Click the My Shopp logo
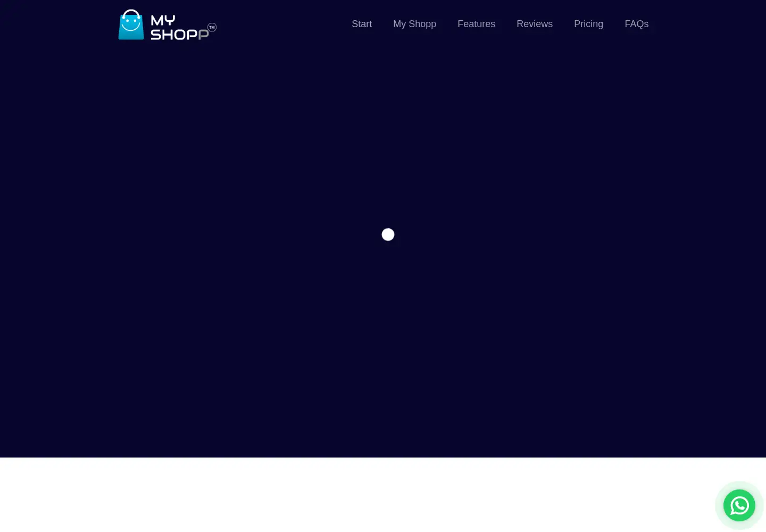This screenshot has width=766, height=532. (167, 24)
